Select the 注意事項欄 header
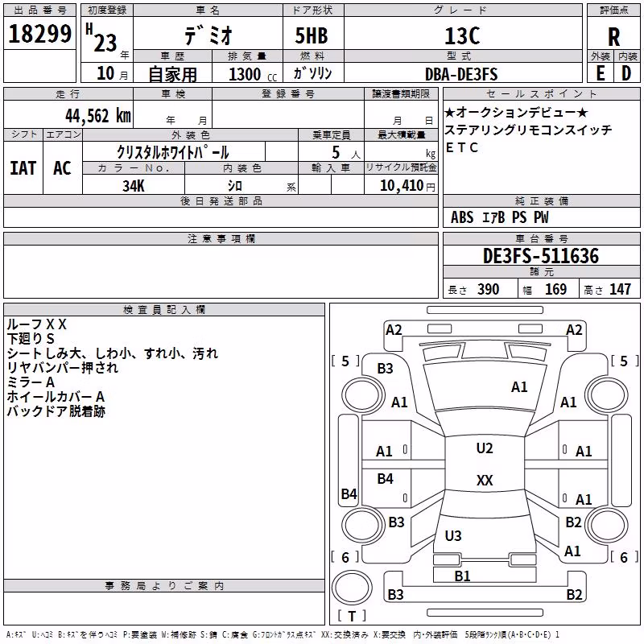644x644 pixels. click(x=221, y=239)
